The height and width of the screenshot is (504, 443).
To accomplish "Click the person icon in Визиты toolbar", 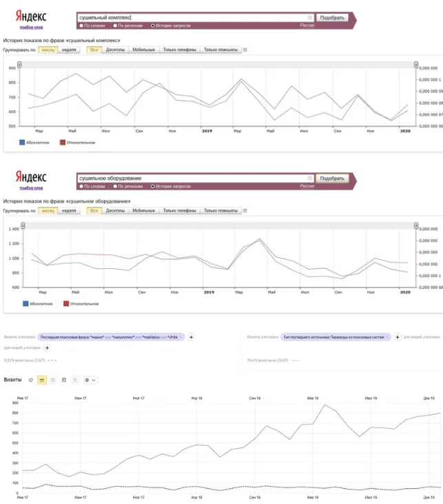I will click(75, 380).
